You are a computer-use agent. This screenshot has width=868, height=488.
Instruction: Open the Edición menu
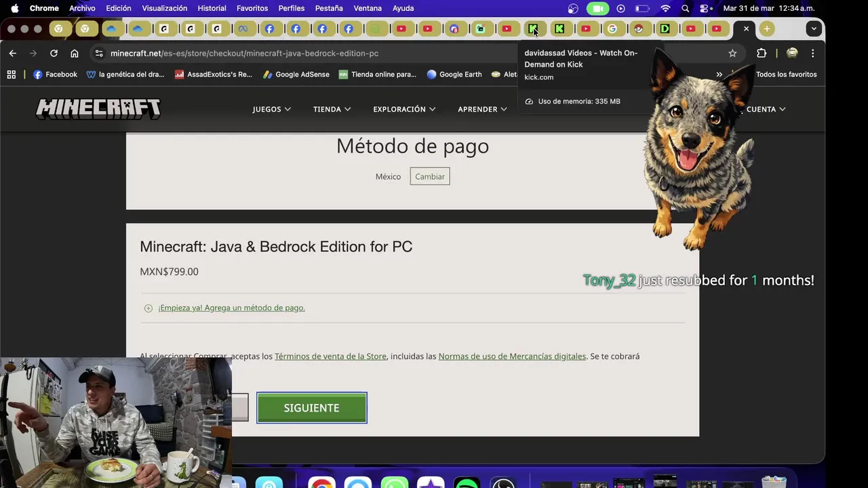pos(119,8)
